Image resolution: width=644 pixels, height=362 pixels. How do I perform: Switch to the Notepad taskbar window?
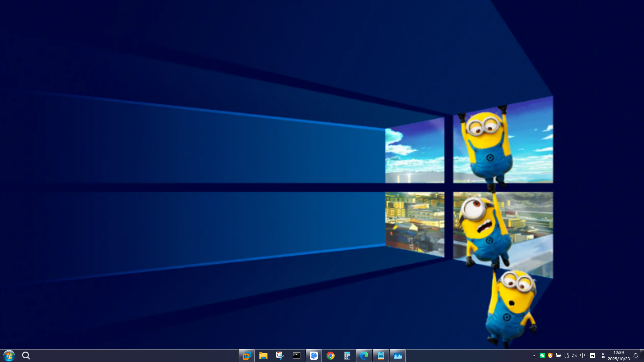tap(381, 356)
